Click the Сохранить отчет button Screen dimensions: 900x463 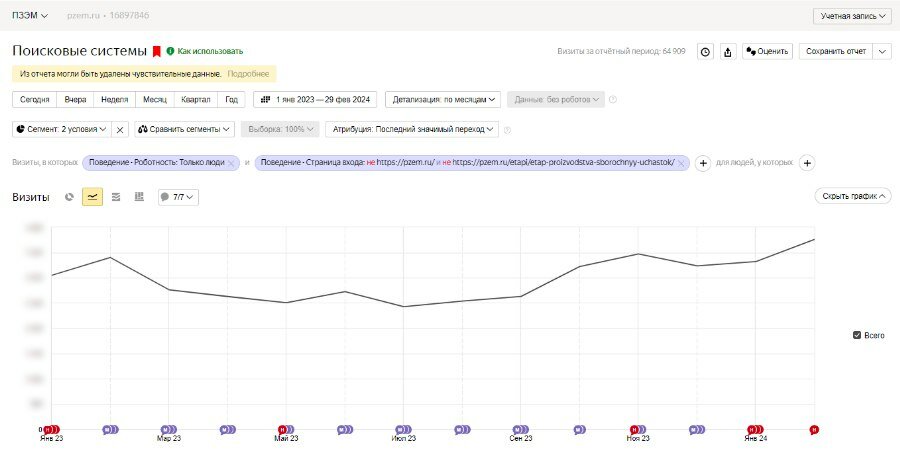[x=836, y=52]
